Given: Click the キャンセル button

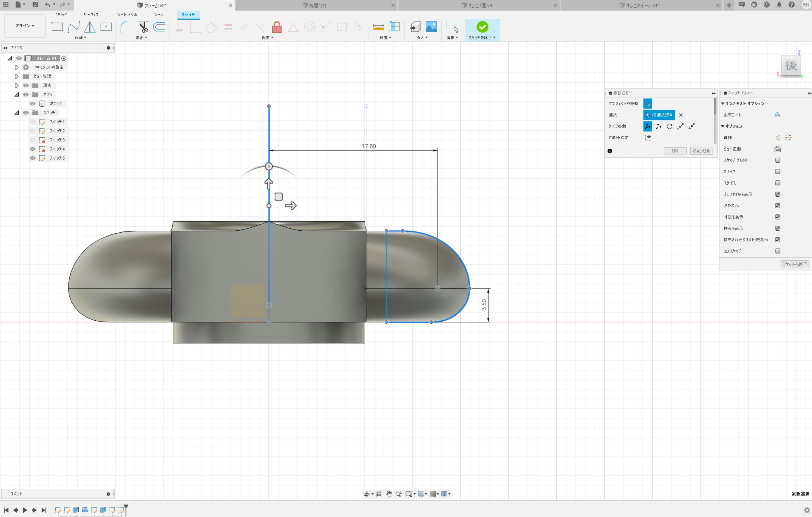Looking at the screenshot, I should coord(701,151).
